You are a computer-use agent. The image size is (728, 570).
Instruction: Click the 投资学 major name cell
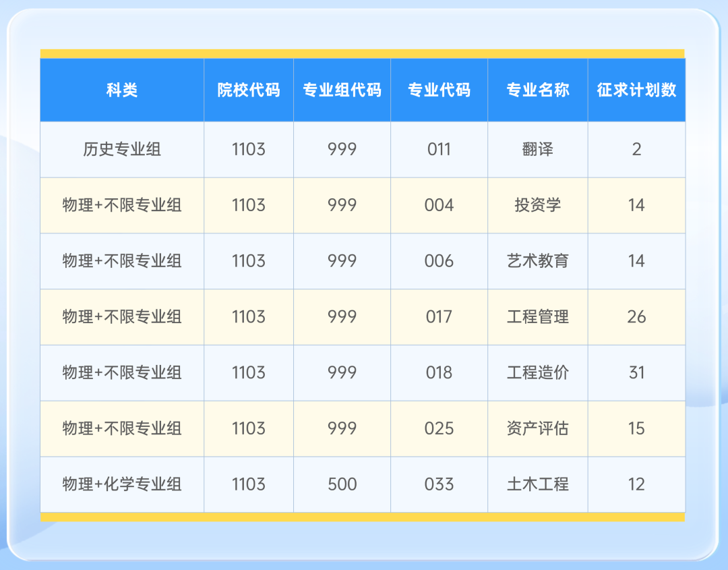[x=537, y=206]
